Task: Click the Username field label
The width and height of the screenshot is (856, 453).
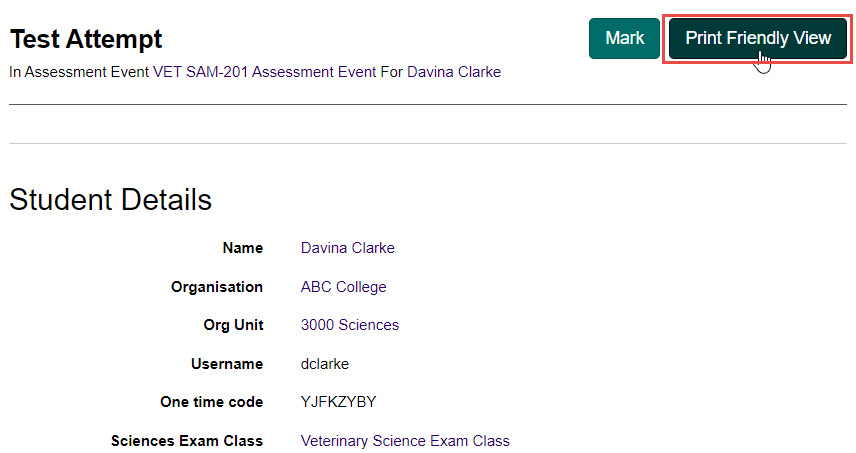Action: pyautogui.click(x=227, y=364)
